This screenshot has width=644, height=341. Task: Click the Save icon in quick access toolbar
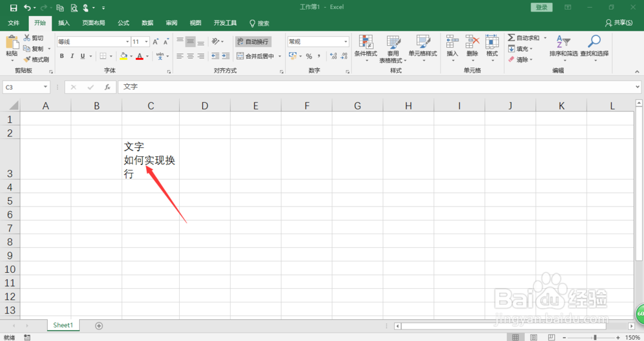click(x=14, y=8)
